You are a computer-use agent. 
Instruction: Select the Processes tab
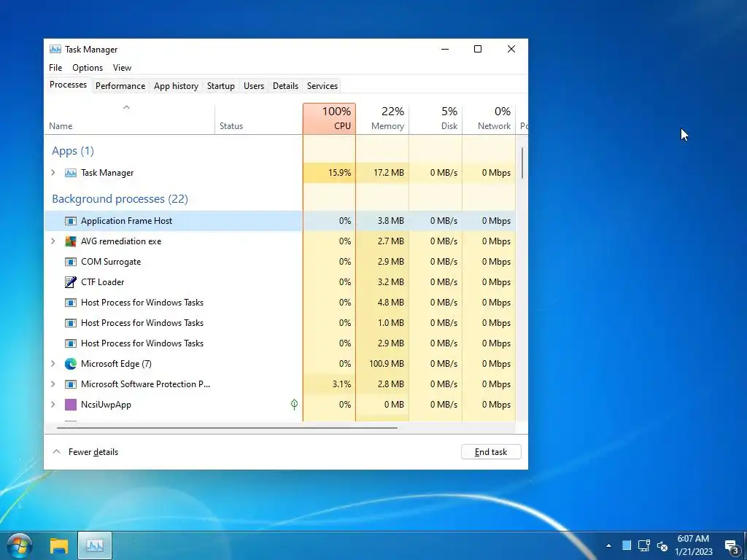point(68,85)
